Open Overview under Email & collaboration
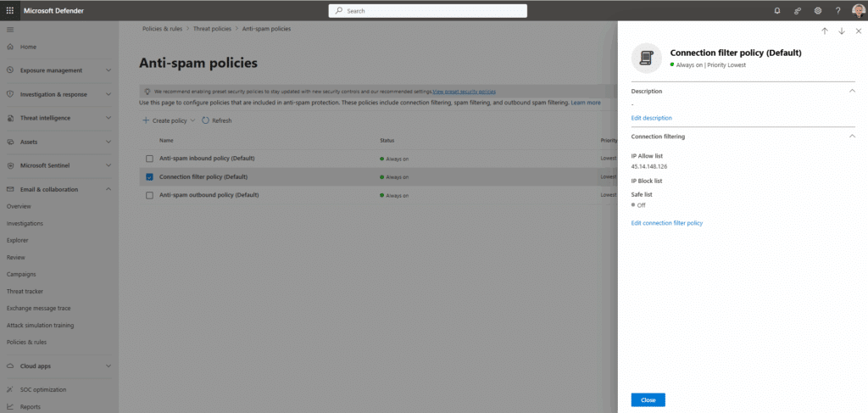 [19, 207]
